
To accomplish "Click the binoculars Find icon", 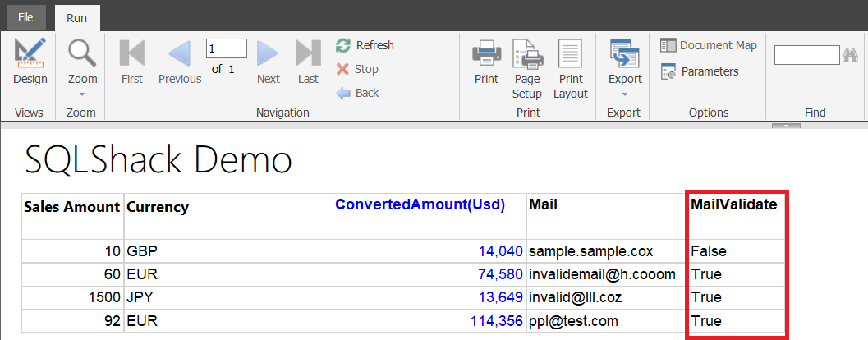I will (x=850, y=55).
